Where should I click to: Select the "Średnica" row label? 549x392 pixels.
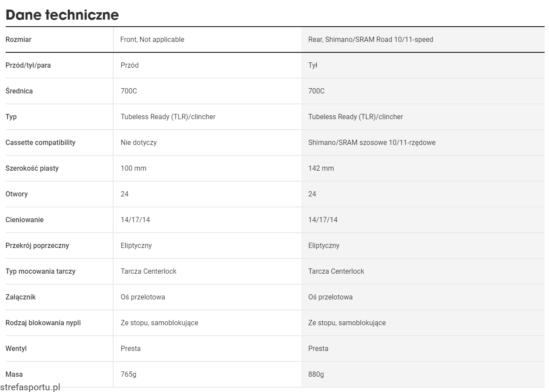point(19,91)
